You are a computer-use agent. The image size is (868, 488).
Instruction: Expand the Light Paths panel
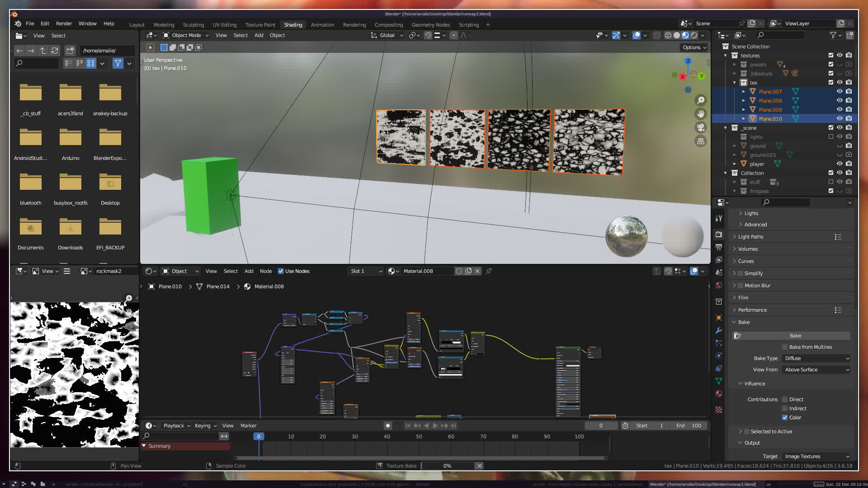pyautogui.click(x=750, y=237)
